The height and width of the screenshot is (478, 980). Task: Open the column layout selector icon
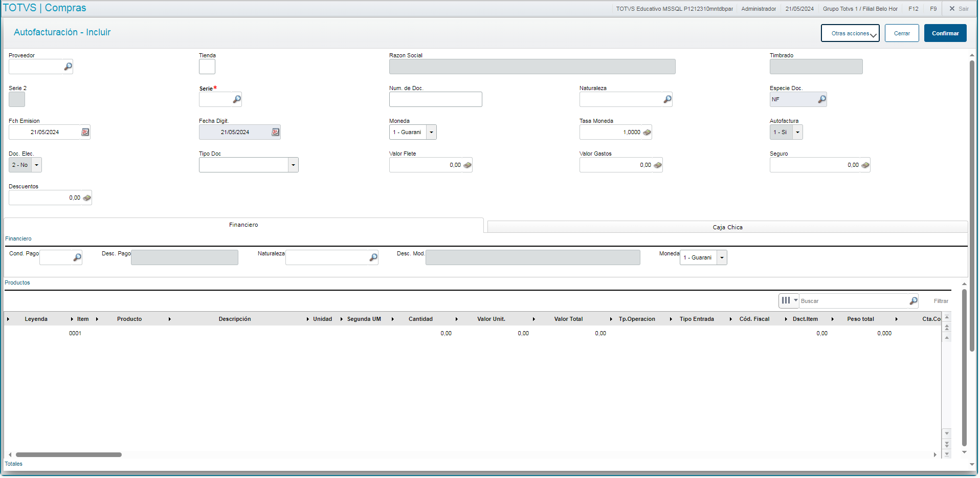(x=789, y=300)
